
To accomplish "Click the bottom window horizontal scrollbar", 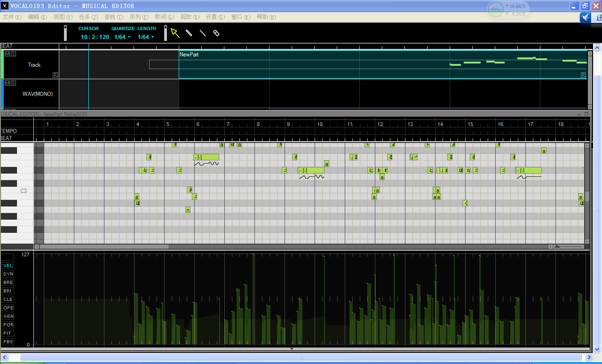I will pos(301,357).
